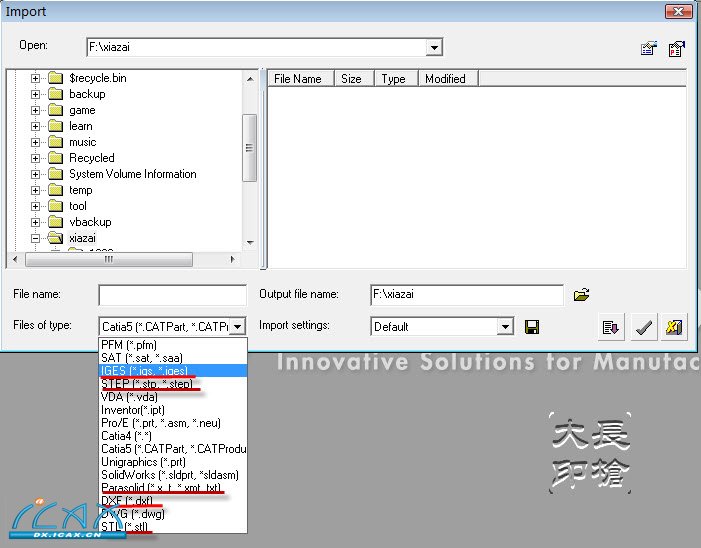Choose IGES (*.igs, *.iges) file type
This screenshot has width=701, height=548.
173,371
